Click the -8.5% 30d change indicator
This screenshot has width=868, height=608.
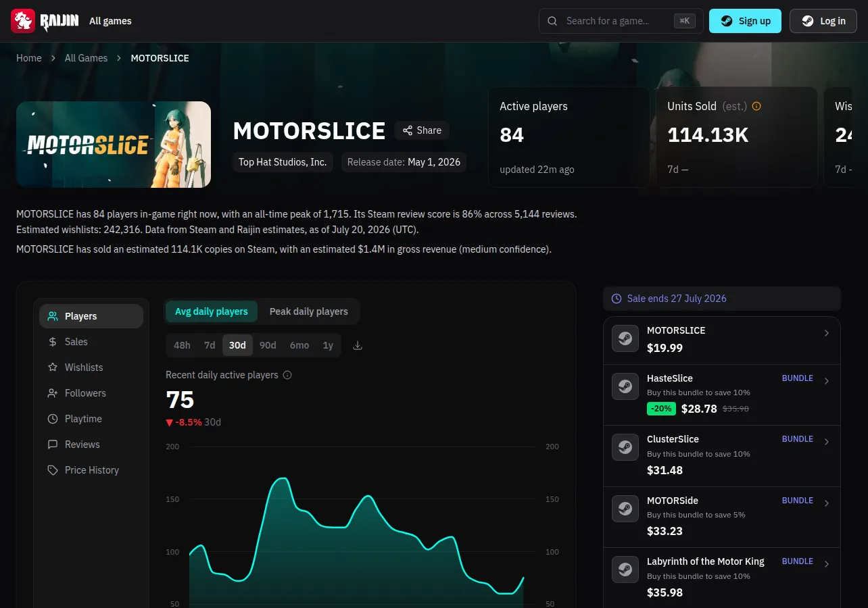[x=193, y=422]
